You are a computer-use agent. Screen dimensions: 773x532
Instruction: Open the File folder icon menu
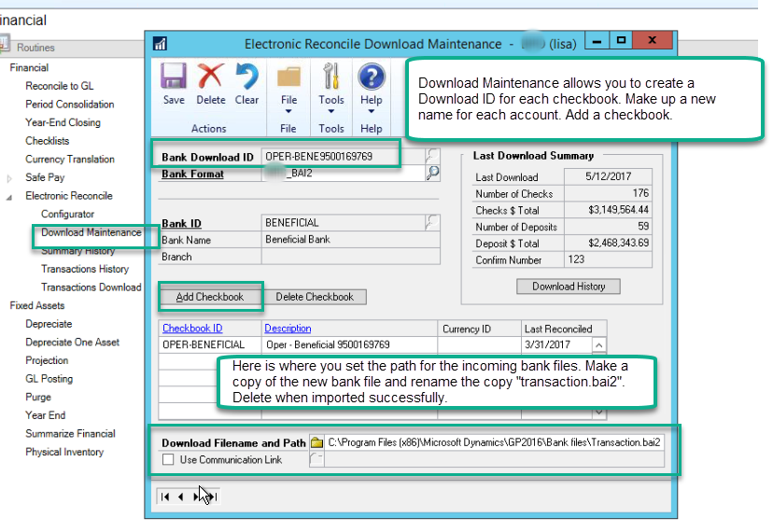coord(288,77)
